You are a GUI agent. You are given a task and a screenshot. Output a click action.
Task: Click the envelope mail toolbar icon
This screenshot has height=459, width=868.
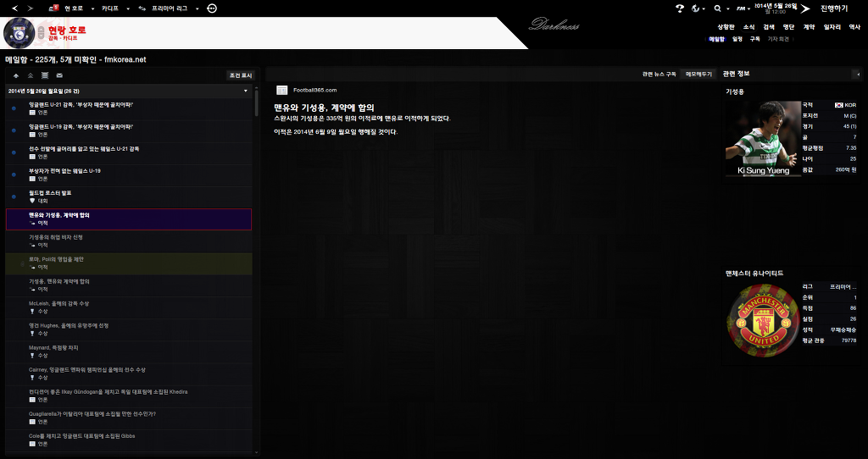coord(59,75)
